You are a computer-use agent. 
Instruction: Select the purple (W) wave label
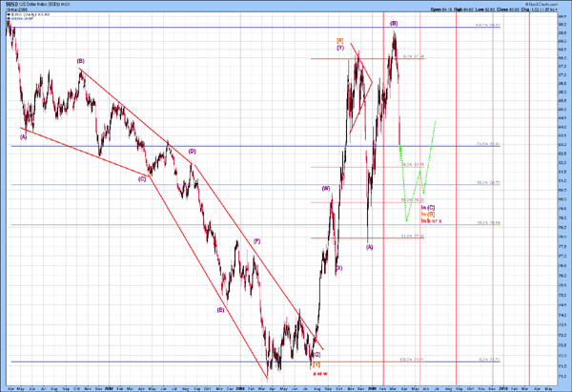(325, 189)
